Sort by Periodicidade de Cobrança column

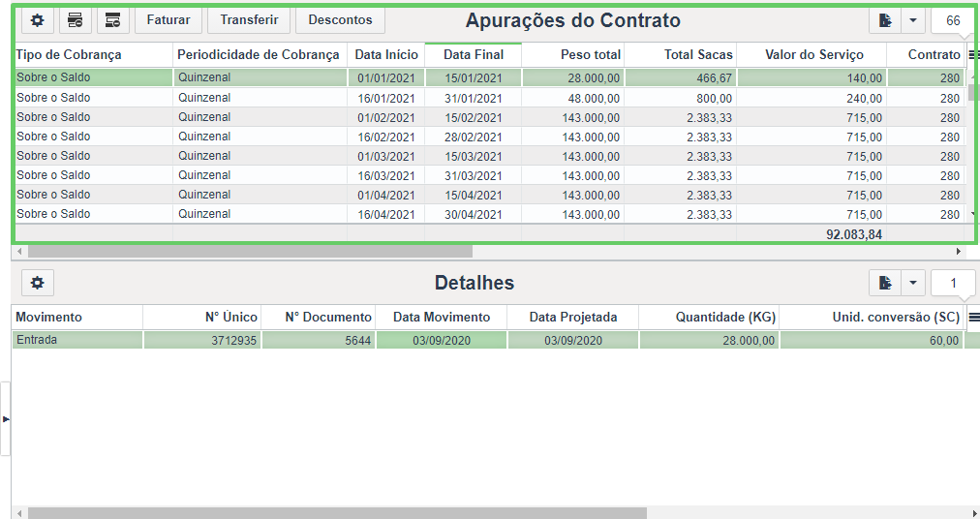[x=260, y=55]
